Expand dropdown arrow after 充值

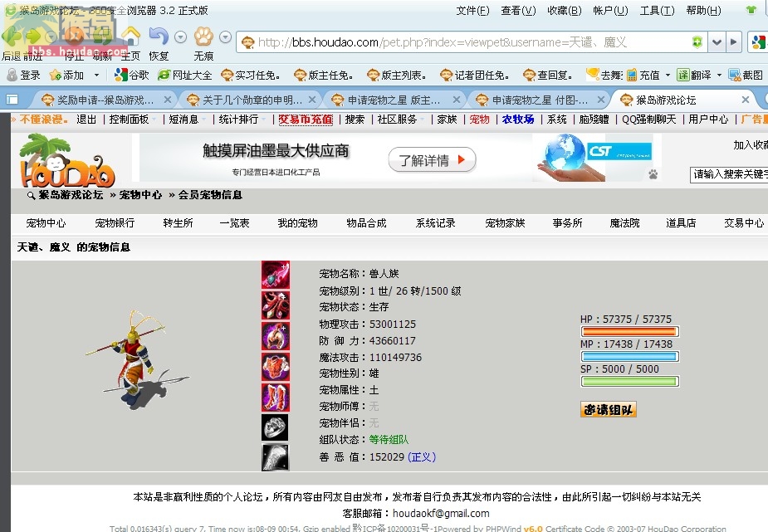[x=668, y=76]
